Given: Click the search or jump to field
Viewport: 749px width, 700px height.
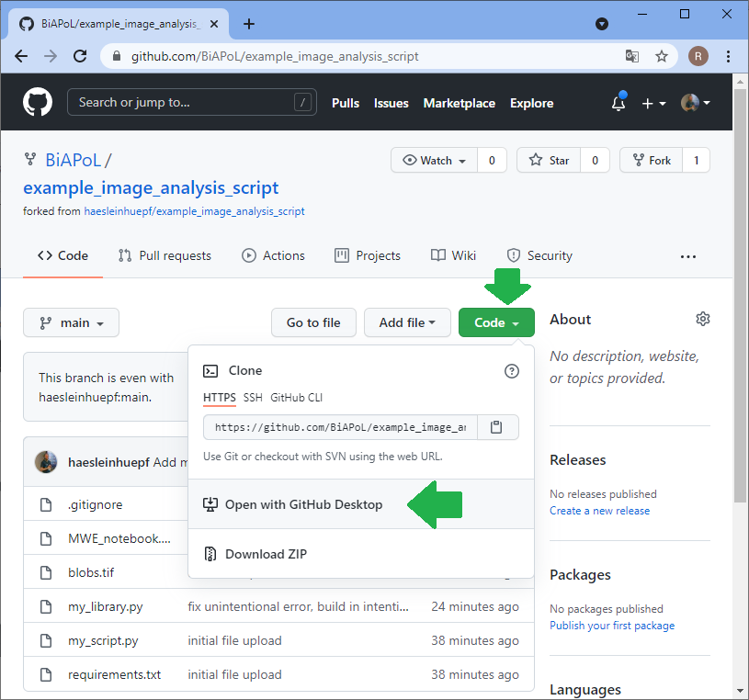Looking at the screenshot, I should 184,103.
